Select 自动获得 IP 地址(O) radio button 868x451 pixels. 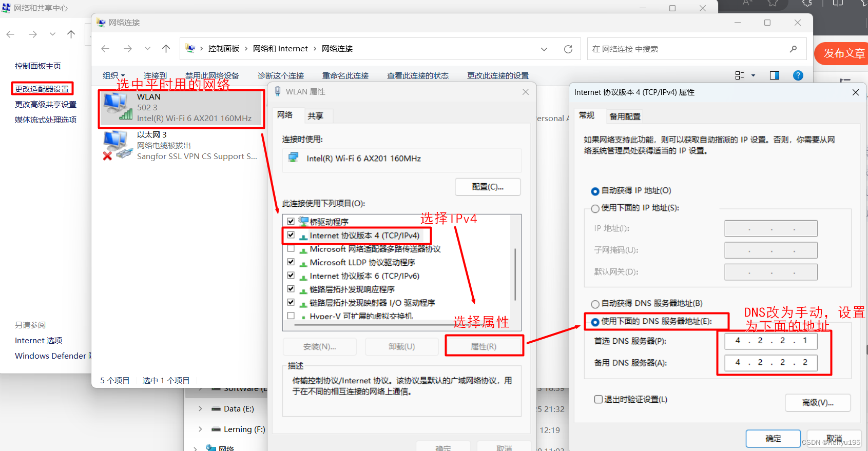[x=595, y=191]
